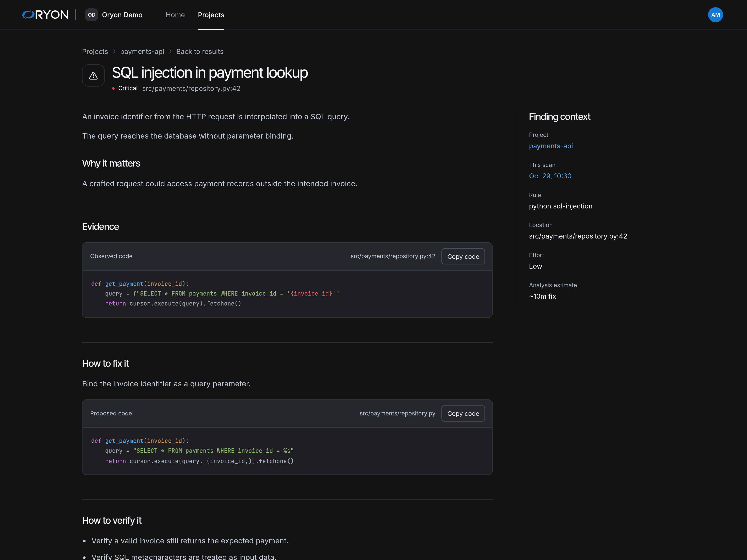Click the chevron after Projects in breadcrumb
747x560 pixels.
114,52
